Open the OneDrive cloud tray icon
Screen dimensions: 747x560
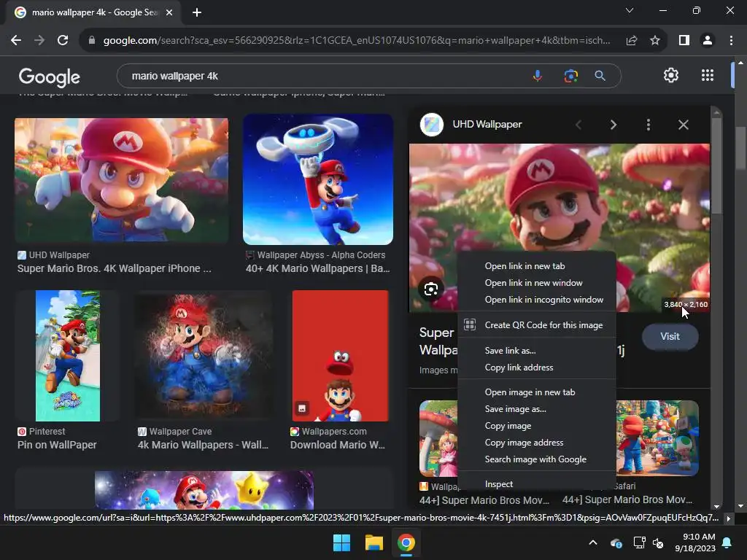tap(616, 543)
